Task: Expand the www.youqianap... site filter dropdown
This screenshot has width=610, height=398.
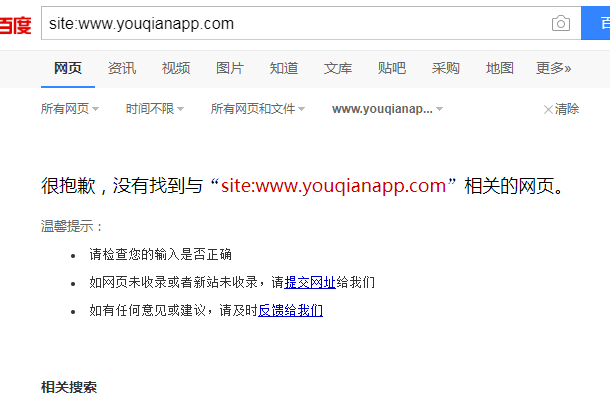Action: click(x=387, y=109)
